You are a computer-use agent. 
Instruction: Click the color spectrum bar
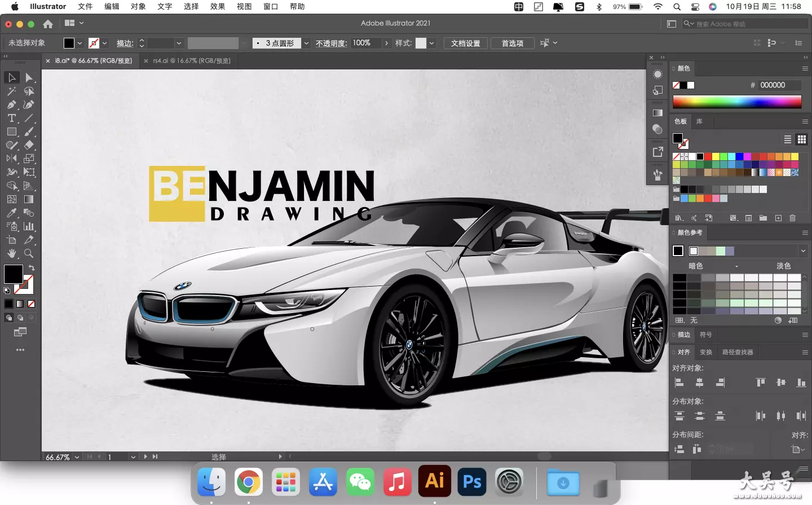[x=737, y=102]
